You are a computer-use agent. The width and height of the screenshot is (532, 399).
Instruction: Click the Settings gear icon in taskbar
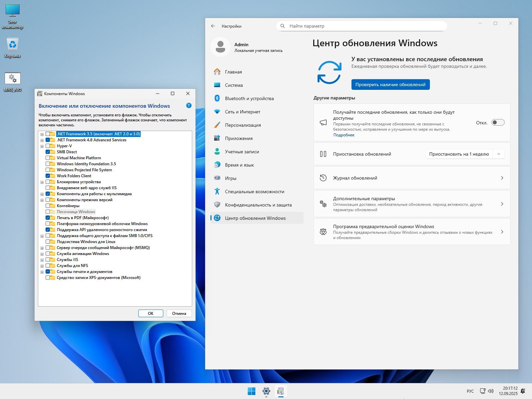[x=266, y=391]
